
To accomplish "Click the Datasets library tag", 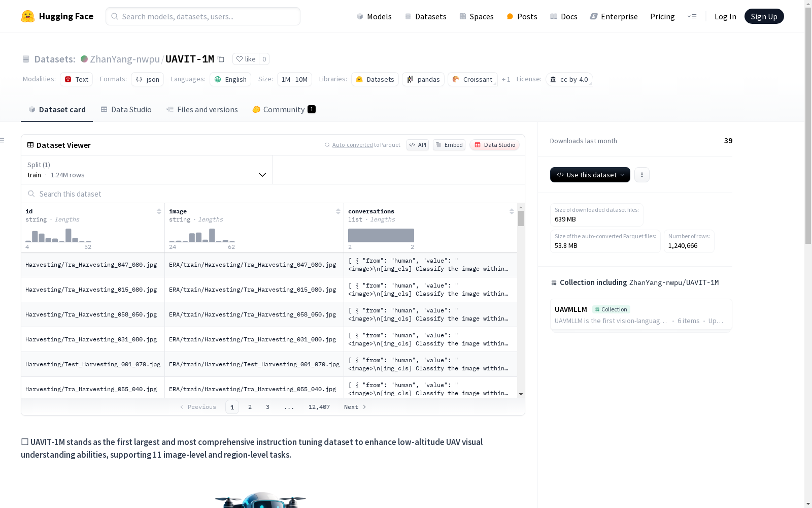I will pyautogui.click(x=375, y=79).
